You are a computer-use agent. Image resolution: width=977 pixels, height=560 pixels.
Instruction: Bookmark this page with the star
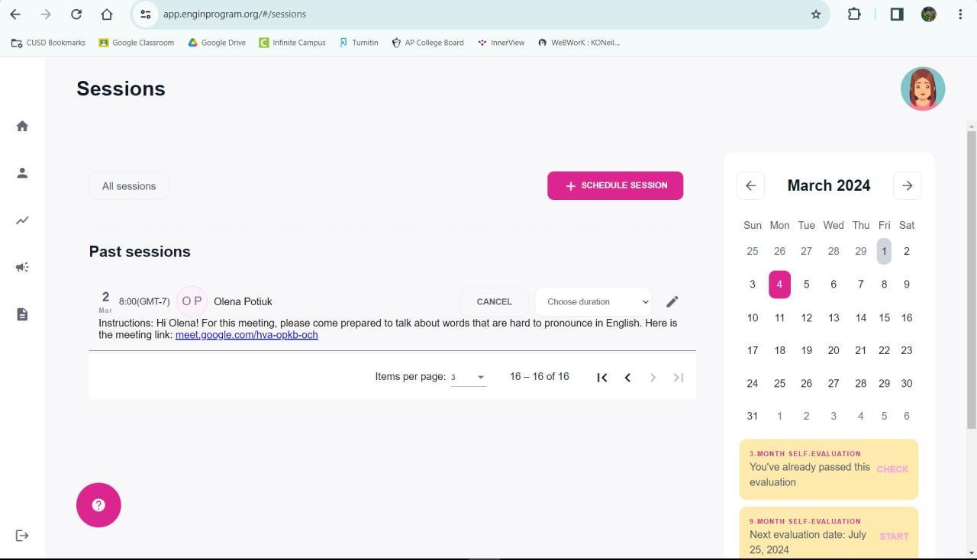pos(816,14)
